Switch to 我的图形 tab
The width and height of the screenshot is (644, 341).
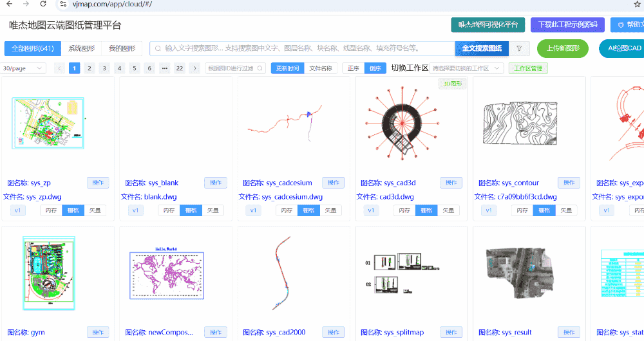pyautogui.click(x=122, y=48)
